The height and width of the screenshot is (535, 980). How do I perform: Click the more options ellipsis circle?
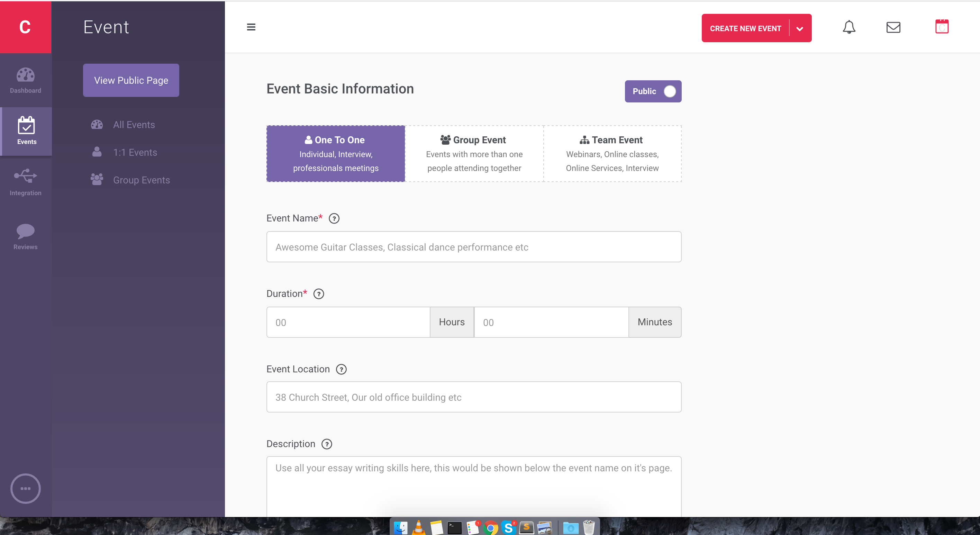(x=26, y=488)
